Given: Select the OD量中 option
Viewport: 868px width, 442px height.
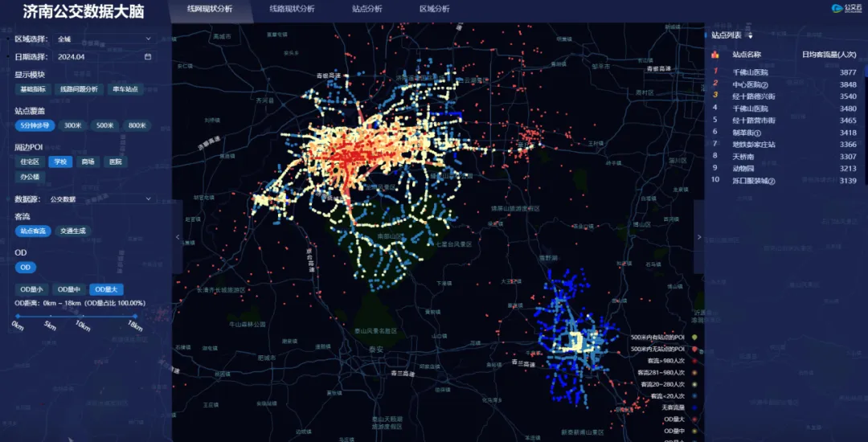Looking at the screenshot, I should (69, 289).
